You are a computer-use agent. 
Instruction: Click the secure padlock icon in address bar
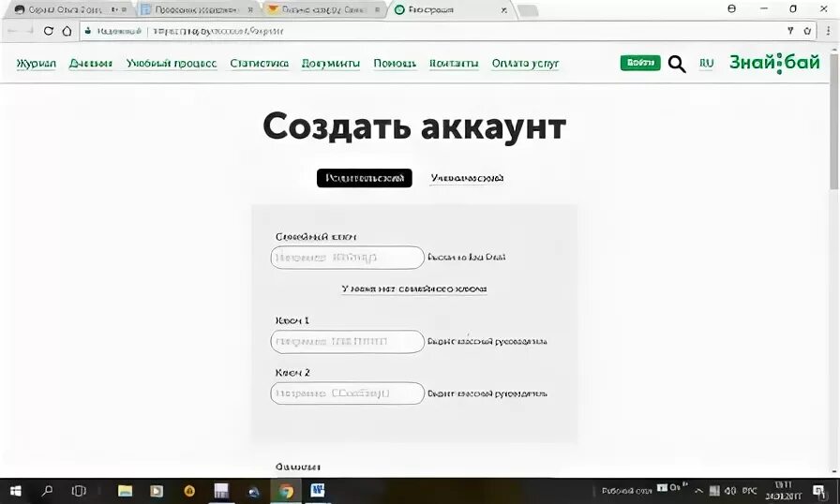click(x=88, y=31)
